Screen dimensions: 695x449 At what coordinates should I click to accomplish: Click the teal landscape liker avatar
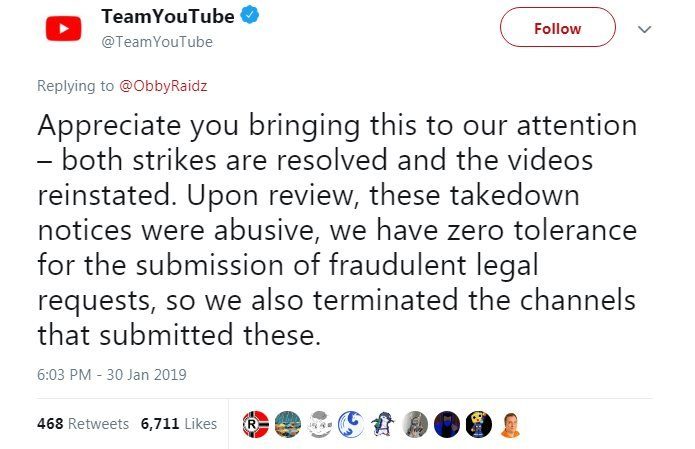[x=288, y=424]
